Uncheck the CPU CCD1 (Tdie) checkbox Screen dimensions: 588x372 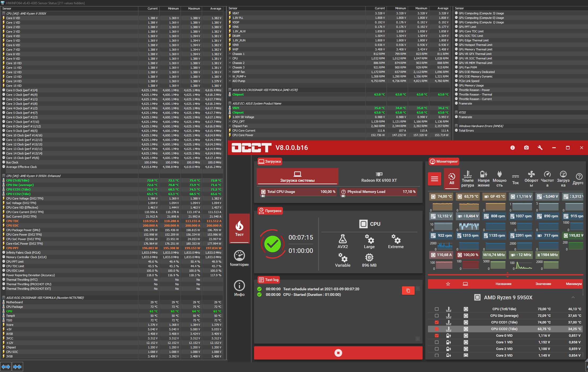coord(437,322)
